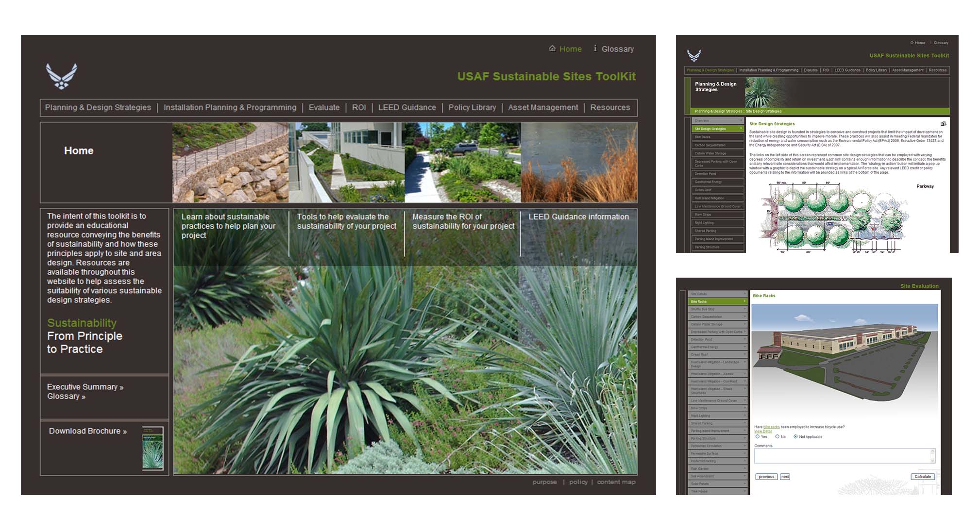This screenshot has height=531, width=980.
Task: Select the ROI menu tab
Action: tap(358, 107)
